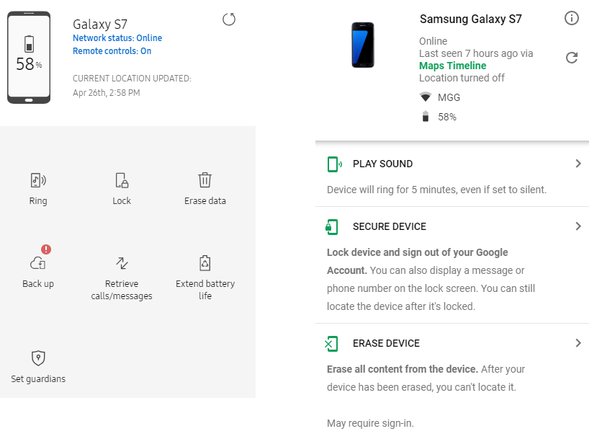Click the Ring icon
Image resolution: width=602 pixels, height=439 pixels.
point(38,181)
